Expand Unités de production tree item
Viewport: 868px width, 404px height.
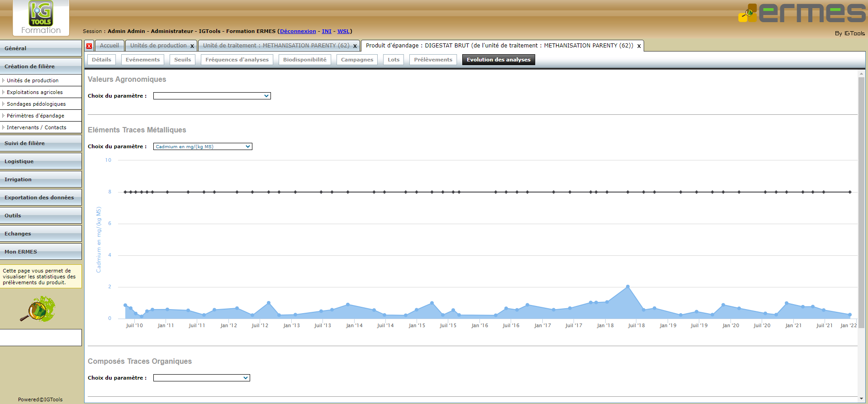pyautogui.click(x=3, y=80)
